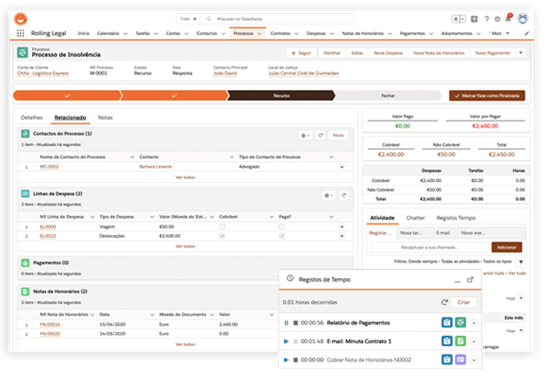
Task: Sort by Tipo de Despesa column header
Action: [x=117, y=217]
